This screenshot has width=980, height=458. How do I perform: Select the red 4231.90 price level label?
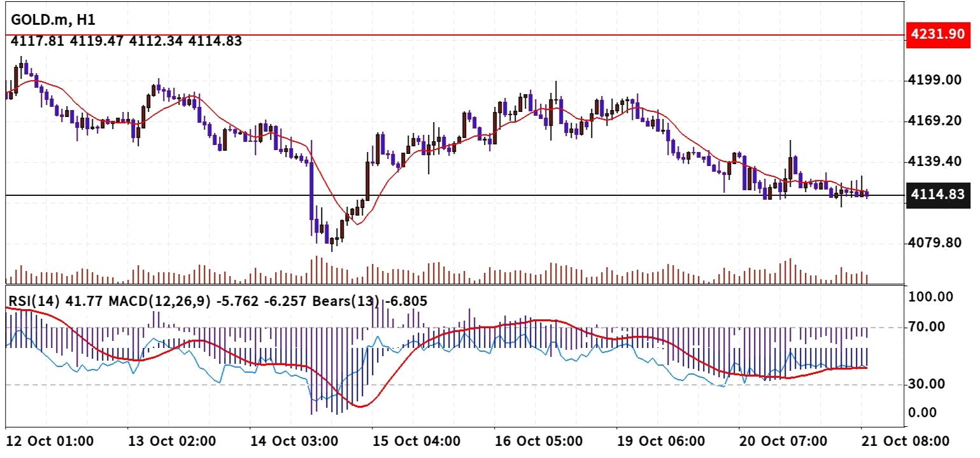click(x=937, y=34)
